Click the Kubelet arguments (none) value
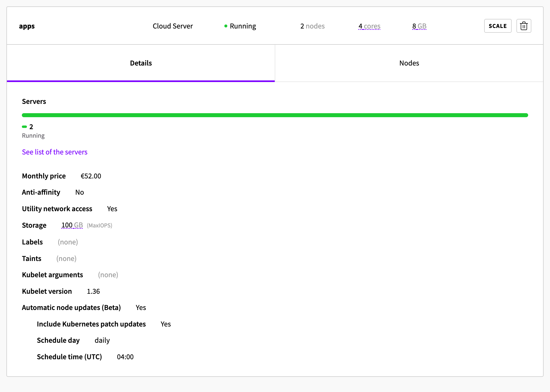Image resolution: width=550 pixels, height=392 pixels. (108, 275)
